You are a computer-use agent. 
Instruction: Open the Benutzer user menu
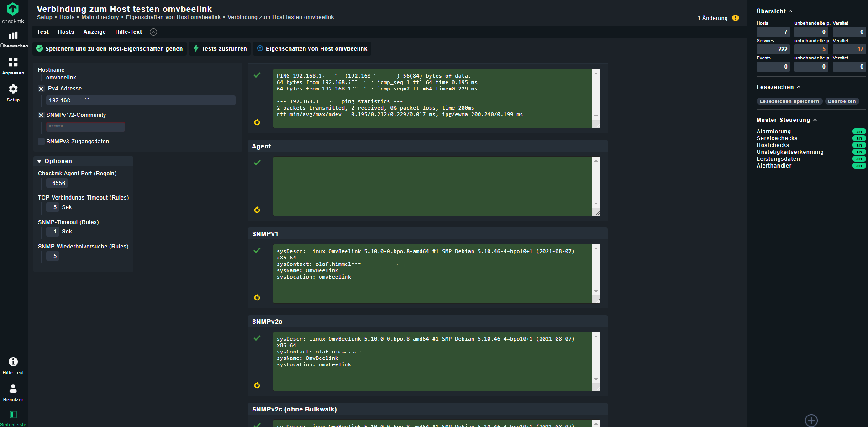pyautogui.click(x=13, y=393)
